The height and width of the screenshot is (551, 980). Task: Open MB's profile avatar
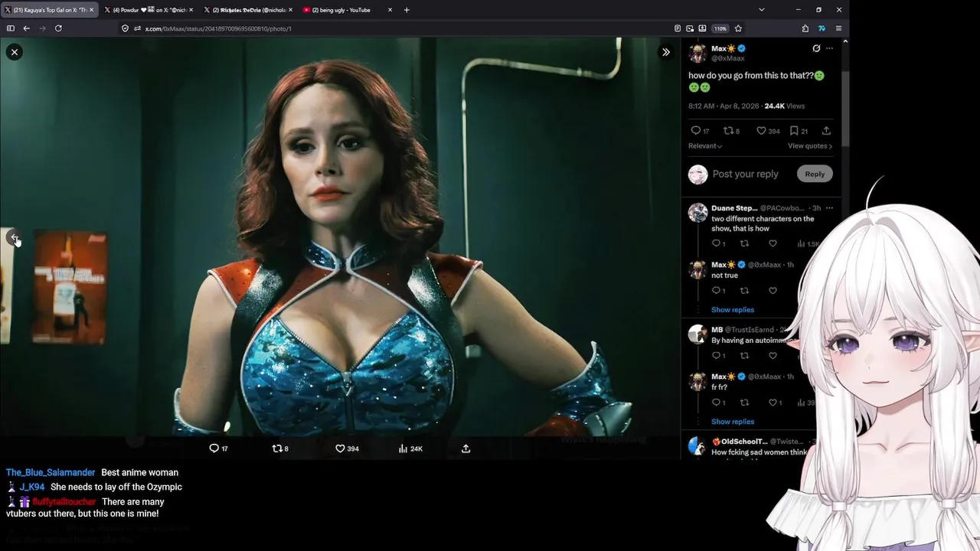click(697, 334)
